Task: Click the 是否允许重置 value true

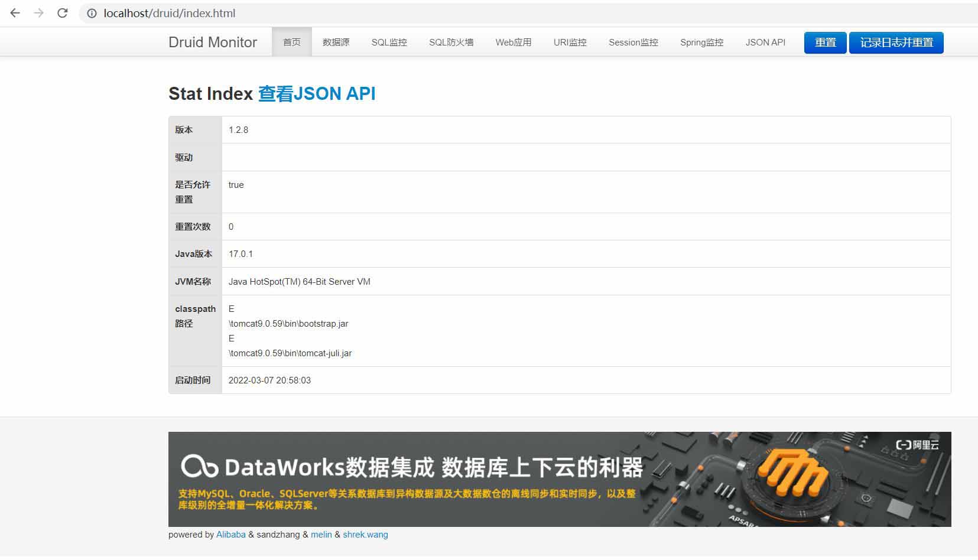Action: (x=236, y=185)
